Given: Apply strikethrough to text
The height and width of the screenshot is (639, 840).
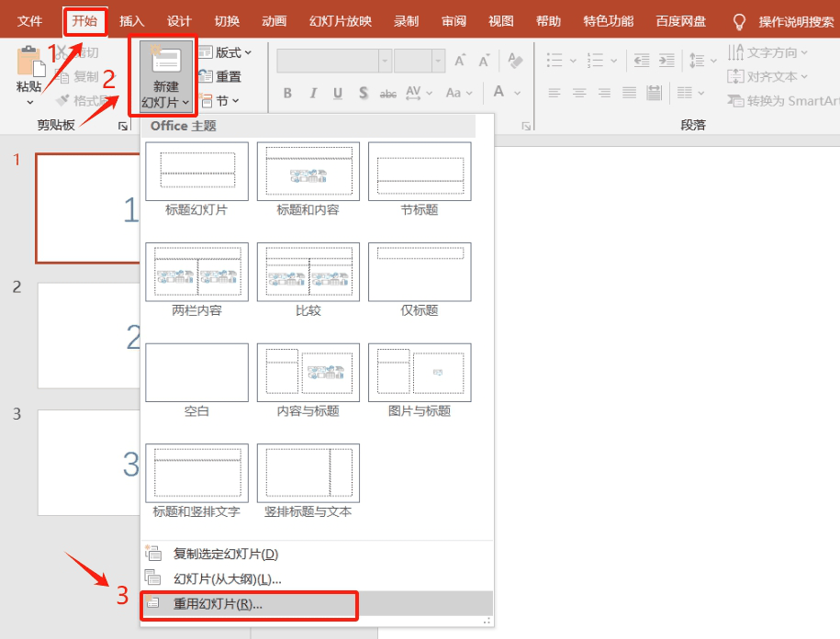Looking at the screenshot, I should click(389, 93).
